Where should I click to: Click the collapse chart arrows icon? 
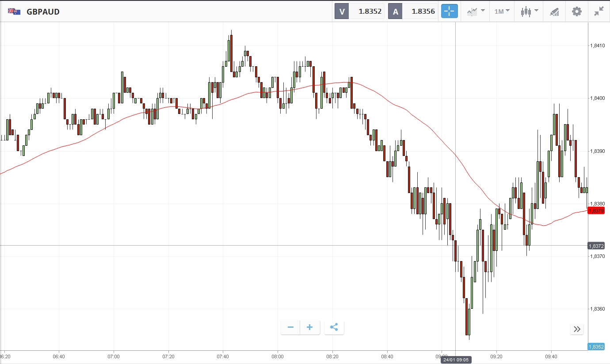tap(599, 11)
